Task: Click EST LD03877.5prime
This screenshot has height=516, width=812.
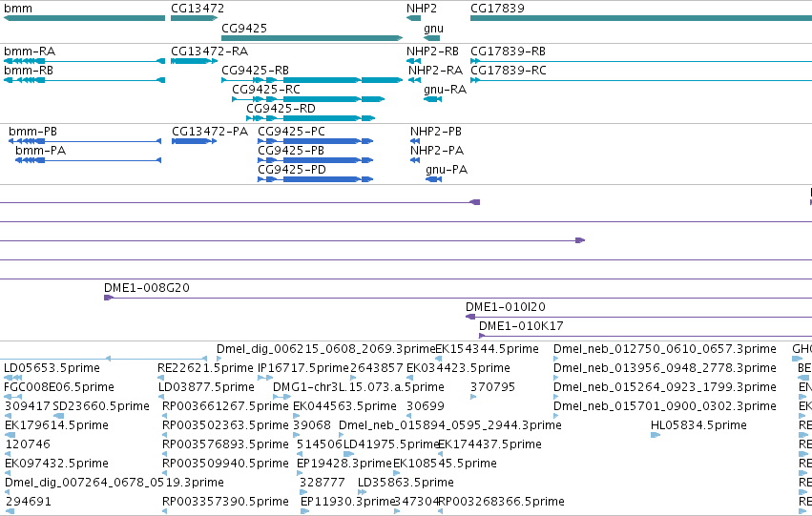Action: (161, 397)
